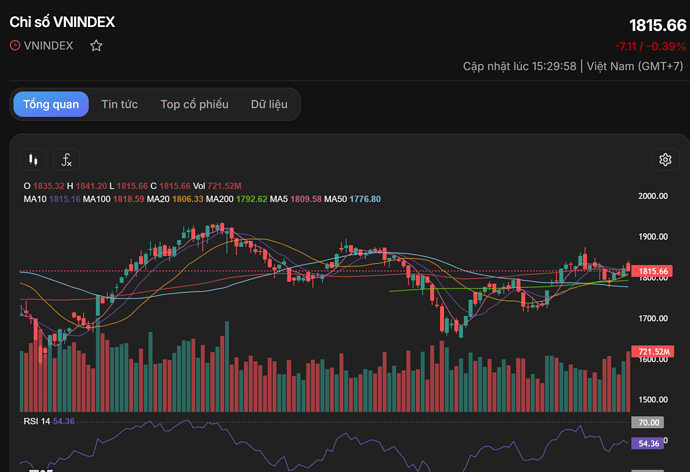Open the Tin tức tab
Image resolution: width=690 pixels, height=472 pixels.
[119, 104]
